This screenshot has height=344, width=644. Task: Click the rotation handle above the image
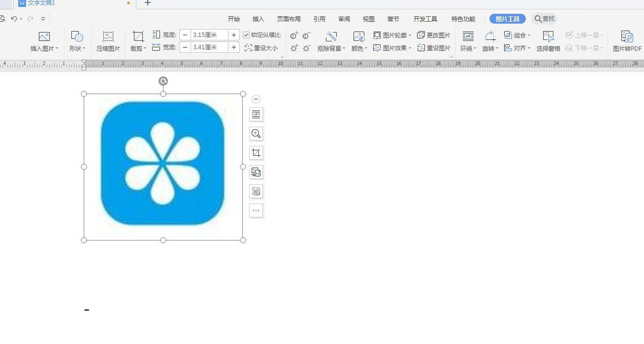pyautogui.click(x=163, y=81)
